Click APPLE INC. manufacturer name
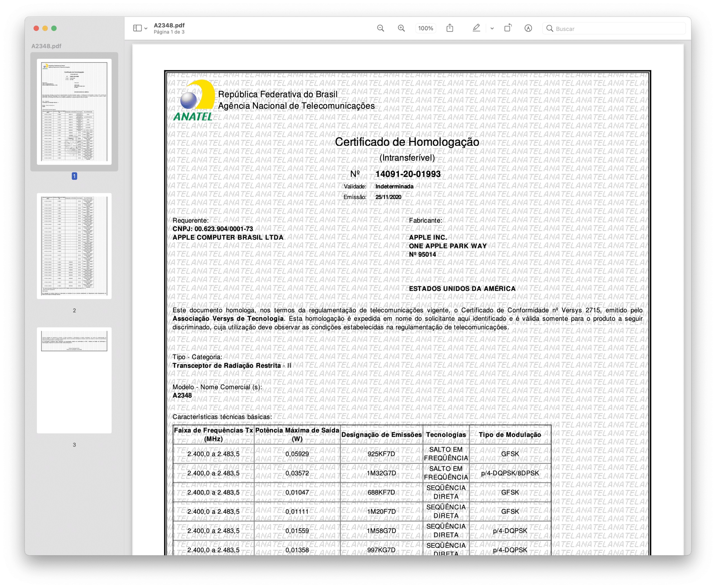The height and width of the screenshot is (588, 716). click(428, 237)
